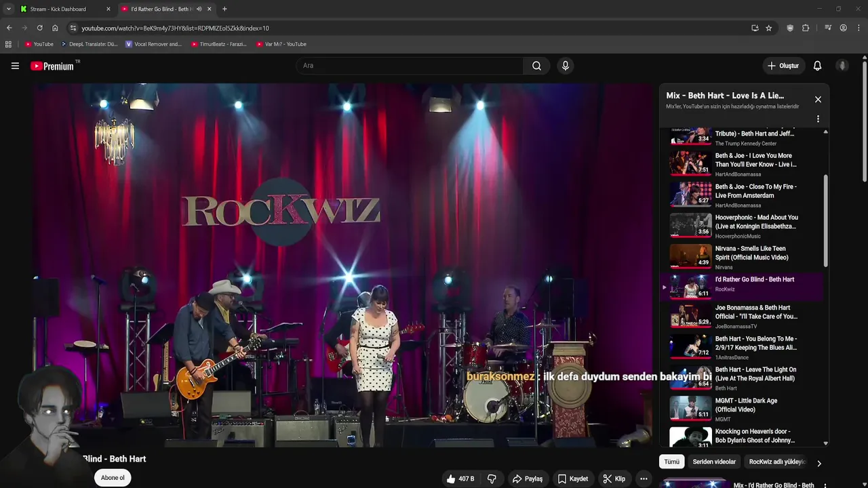Focus the Ara search field
This screenshot has width=868, height=488.
(409, 66)
